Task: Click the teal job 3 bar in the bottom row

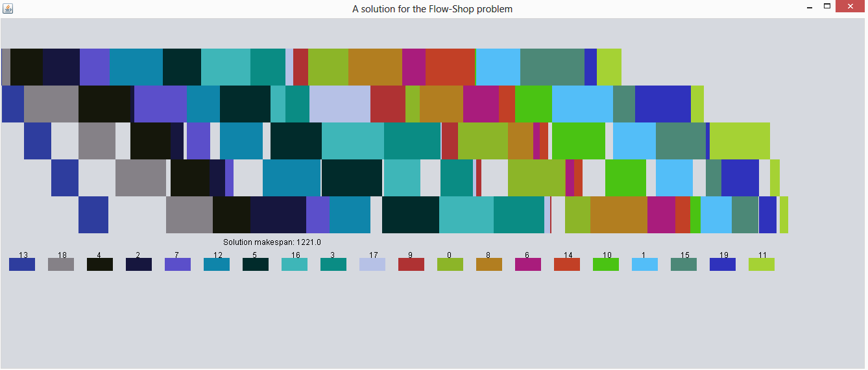Action: [x=519, y=214]
